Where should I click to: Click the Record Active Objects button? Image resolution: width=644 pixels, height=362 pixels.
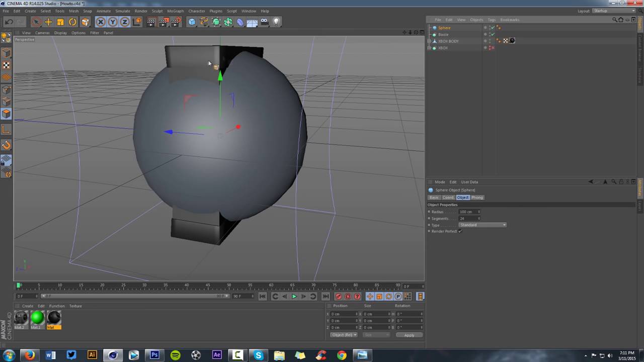pos(338,297)
